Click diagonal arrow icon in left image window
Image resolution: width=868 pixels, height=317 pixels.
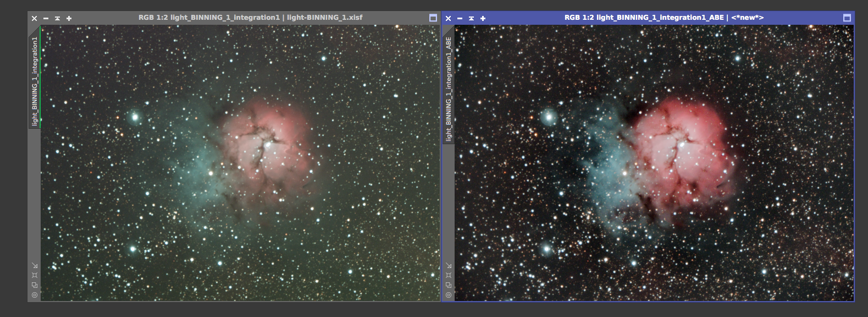click(x=35, y=265)
